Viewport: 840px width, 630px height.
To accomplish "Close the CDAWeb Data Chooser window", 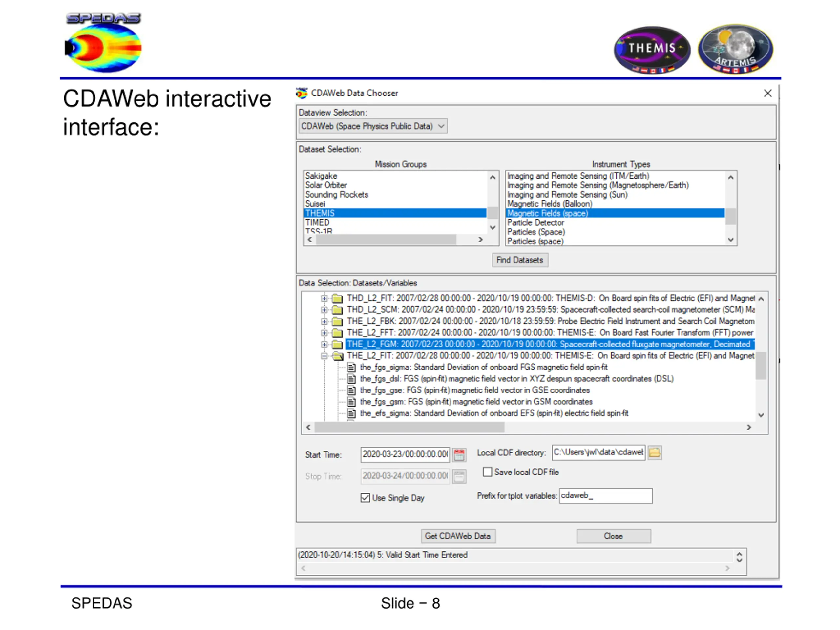I will click(x=767, y=93).
